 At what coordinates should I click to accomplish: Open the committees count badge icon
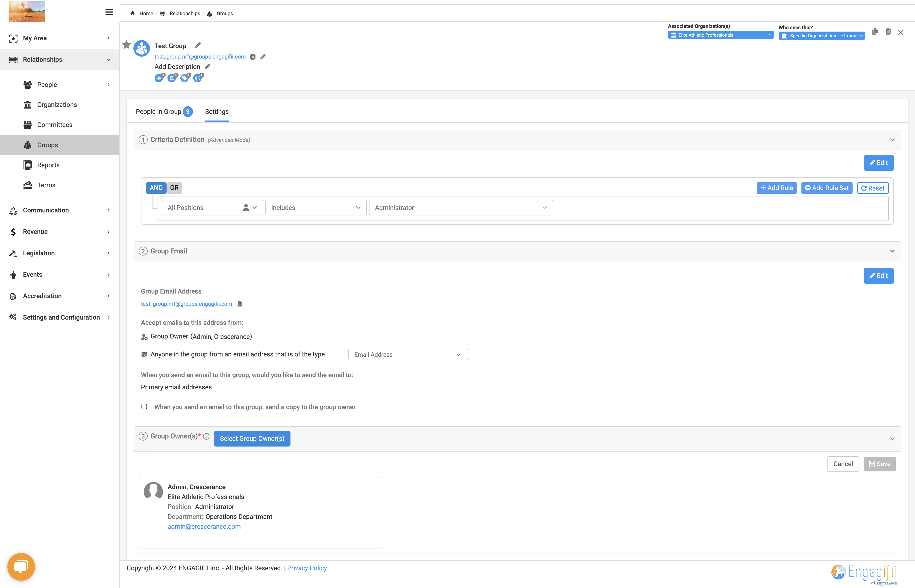click(x=159, y=78)
